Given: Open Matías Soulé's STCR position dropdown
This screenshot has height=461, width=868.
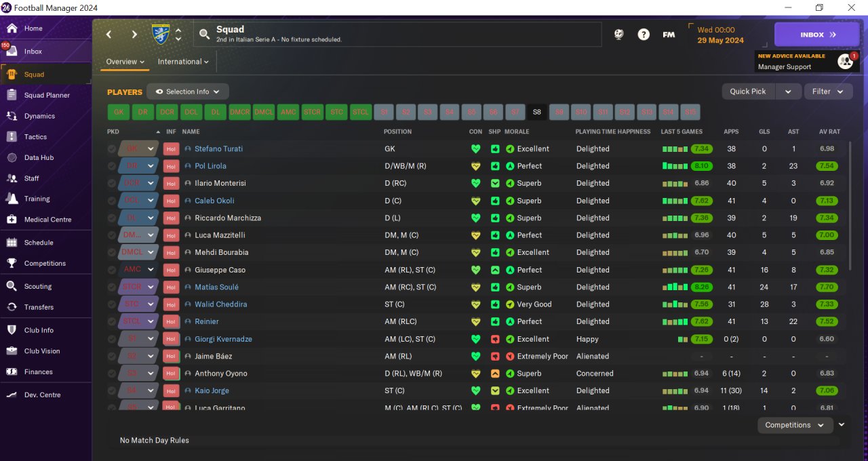Looking at the screenshot, I should pos(139,287).
